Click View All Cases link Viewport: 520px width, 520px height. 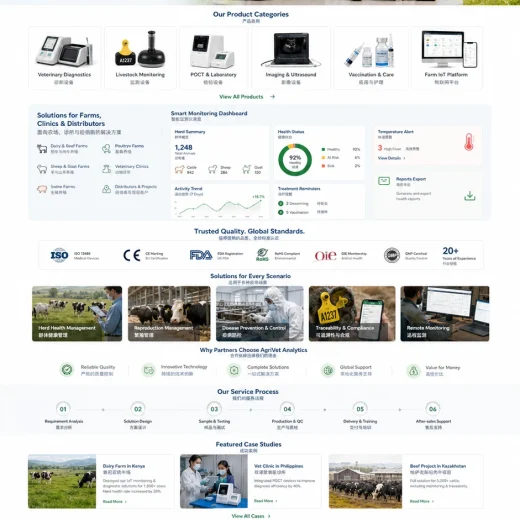[251, 516]
